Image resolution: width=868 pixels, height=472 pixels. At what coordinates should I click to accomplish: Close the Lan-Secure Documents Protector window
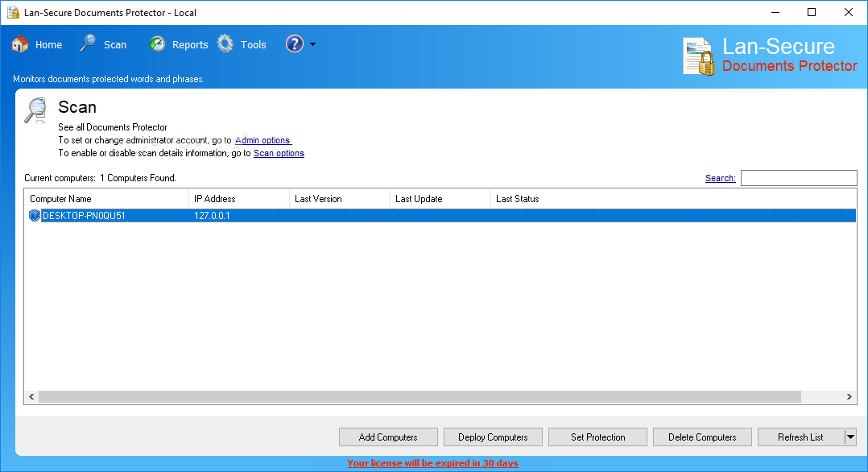848,12
